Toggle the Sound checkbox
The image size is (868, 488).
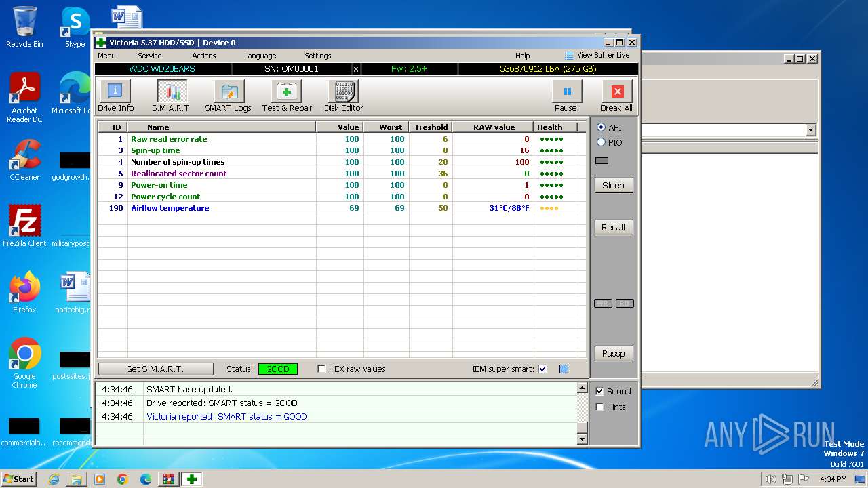(x=599, y=391)
